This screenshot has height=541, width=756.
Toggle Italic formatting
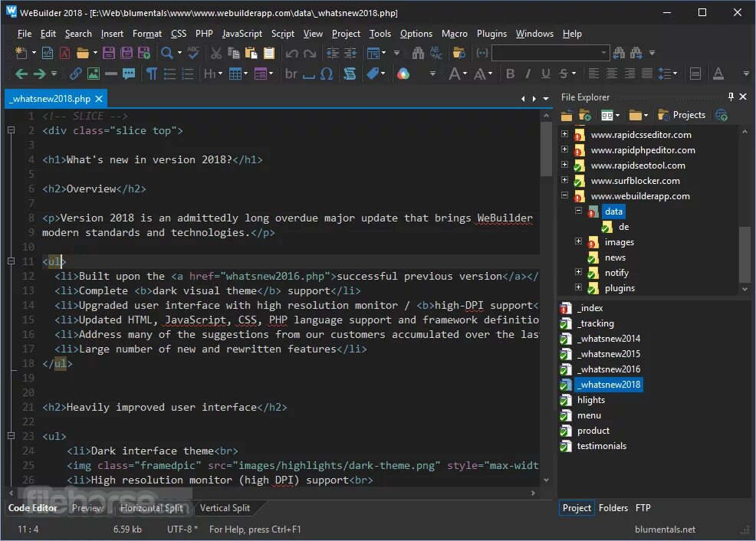(528, 74)
